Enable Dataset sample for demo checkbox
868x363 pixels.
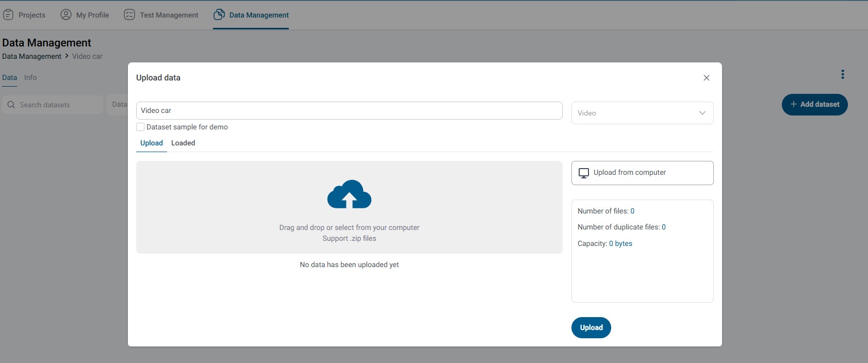(x=140, y=127)
